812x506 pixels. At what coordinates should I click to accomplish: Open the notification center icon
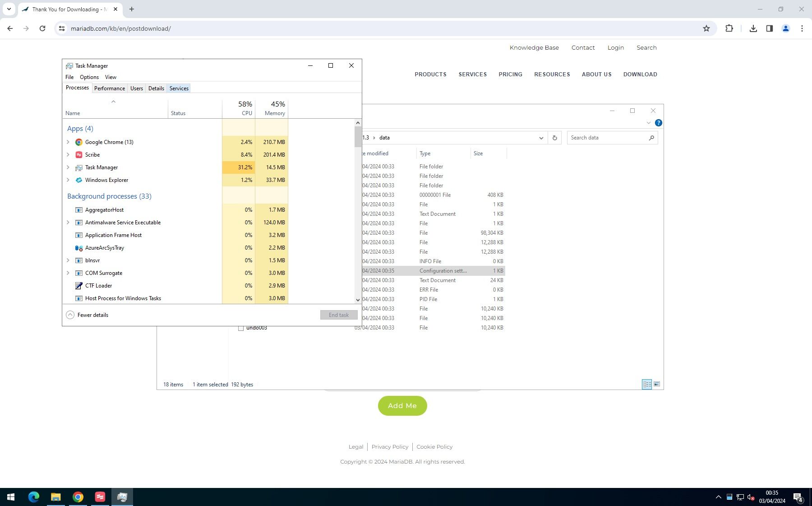(x=798, y=497)
